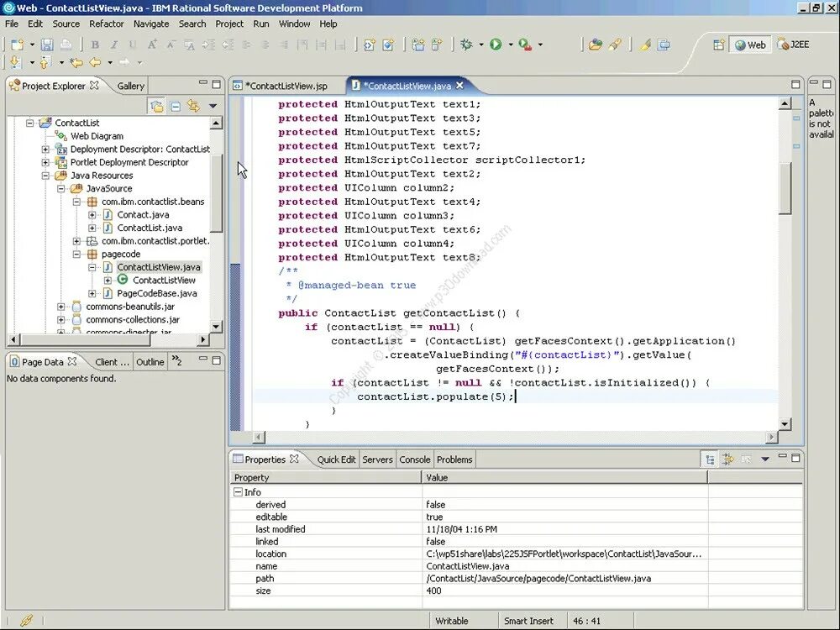Open the Project Explorer view menu dropdown
Screen dimensions: 840x630
pyautogui.click(x=213, y=106)
